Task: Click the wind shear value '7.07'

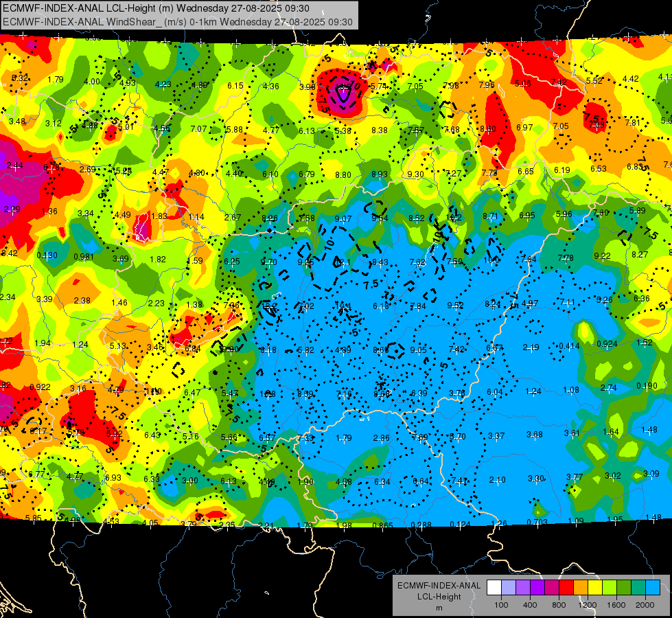Action: [x=198, y=128]
